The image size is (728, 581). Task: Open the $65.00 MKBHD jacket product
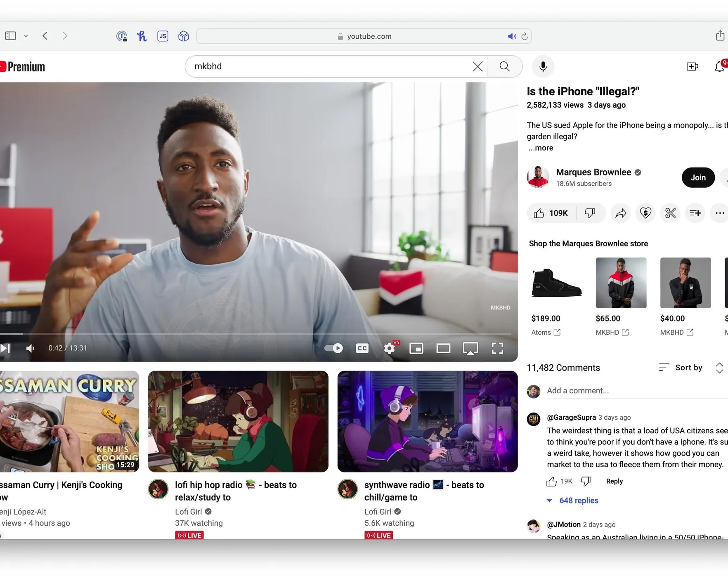coord(621,283)
